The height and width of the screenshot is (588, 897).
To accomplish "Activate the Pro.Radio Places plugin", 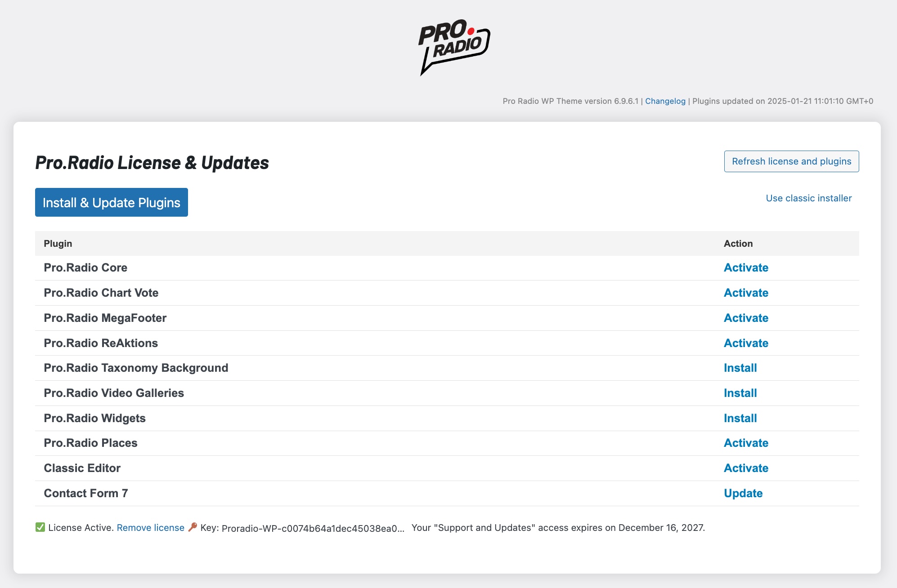I will click(745, 443).
